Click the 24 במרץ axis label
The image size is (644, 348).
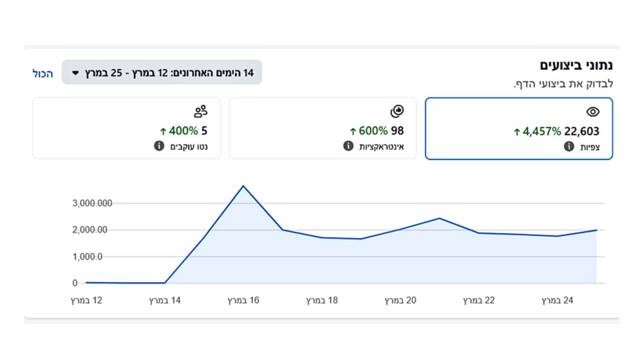click(x=557, y=300)
